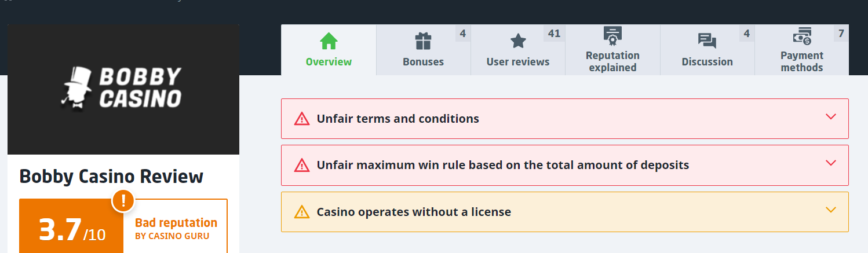
Task: Click red warning triangle beside maximum win rule
Action: pyautogui.click(x=302, y=165)
